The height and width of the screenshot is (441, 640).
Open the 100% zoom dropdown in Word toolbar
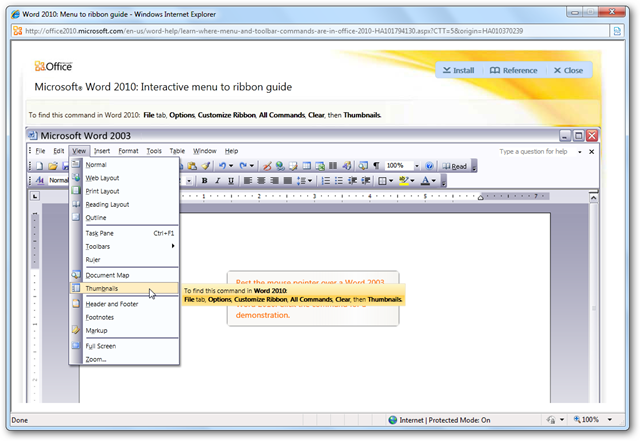click(x=417, y=166)
